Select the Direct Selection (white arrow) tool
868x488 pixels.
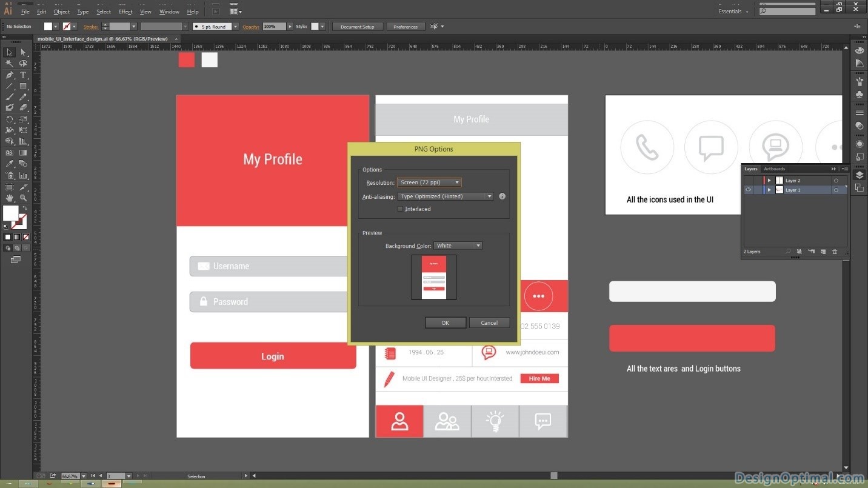(x=23, y=53)
